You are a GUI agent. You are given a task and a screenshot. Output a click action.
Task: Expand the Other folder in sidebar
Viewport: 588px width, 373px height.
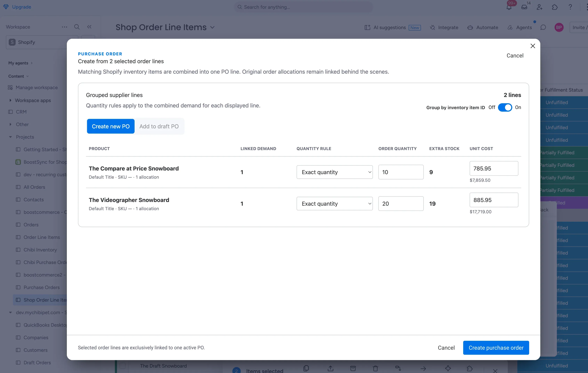click(10, 124)
